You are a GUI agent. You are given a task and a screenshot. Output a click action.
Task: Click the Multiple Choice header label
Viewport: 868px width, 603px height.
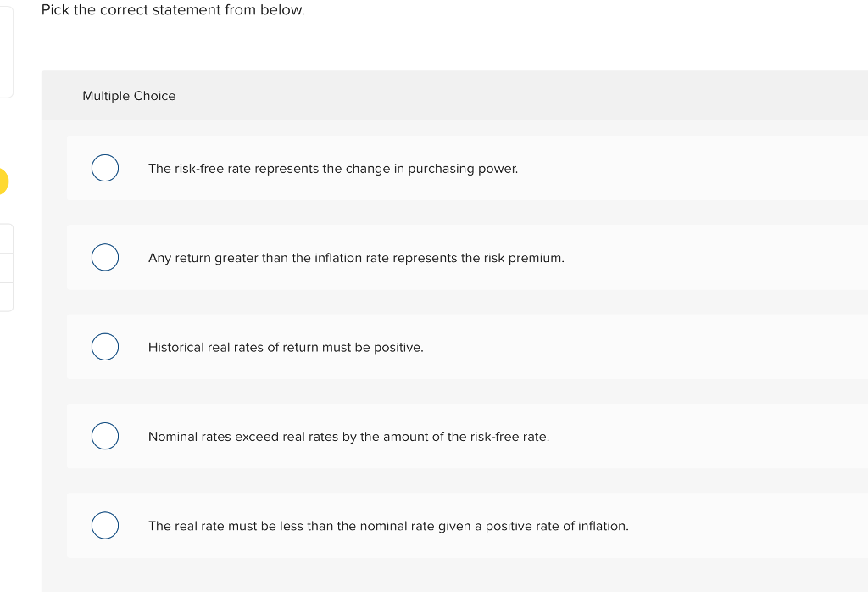[129, 96]
